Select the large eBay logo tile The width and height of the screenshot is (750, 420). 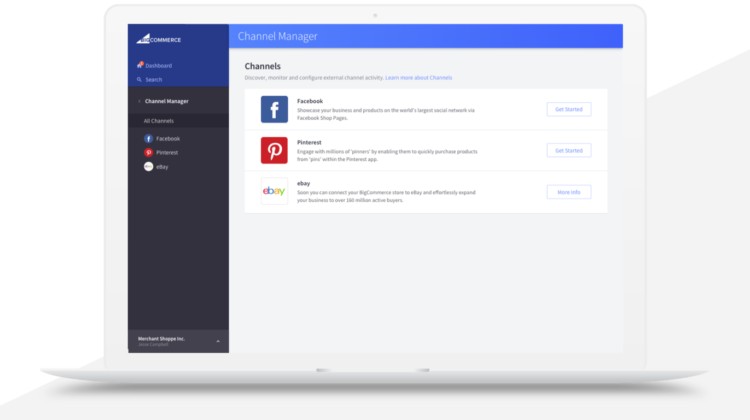coord(274,191)
